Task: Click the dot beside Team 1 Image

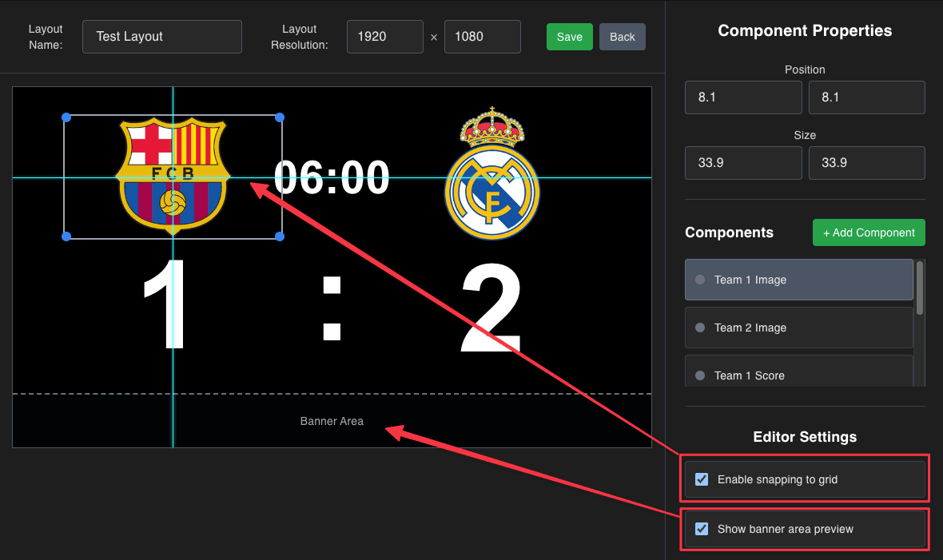Action: [700, 280]
